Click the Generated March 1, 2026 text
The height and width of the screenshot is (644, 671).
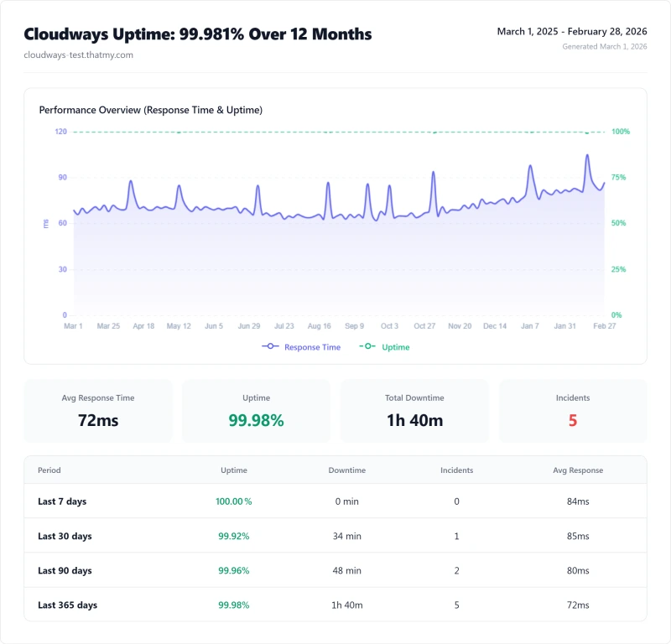point(604,46)
